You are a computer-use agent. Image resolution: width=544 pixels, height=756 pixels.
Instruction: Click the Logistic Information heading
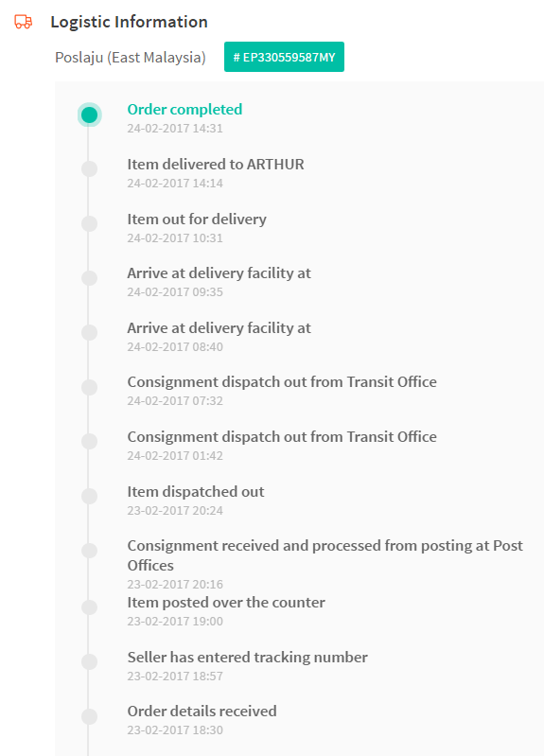click(x=130, y=22)
